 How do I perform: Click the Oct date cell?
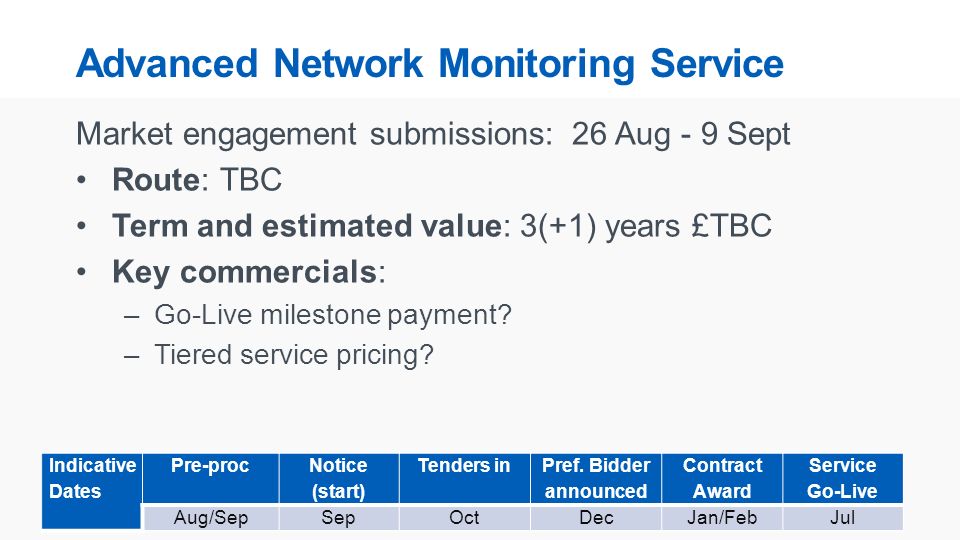tap(464, 517)
